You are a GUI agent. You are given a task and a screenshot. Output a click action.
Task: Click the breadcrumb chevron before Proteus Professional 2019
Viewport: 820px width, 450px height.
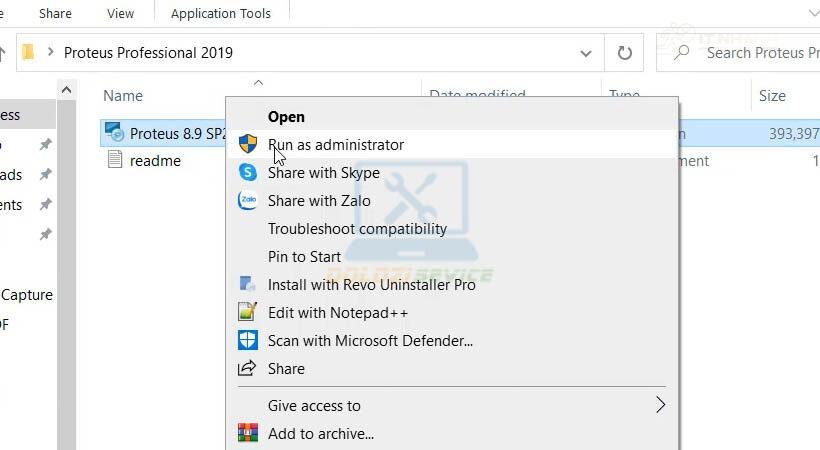(51, 53)
